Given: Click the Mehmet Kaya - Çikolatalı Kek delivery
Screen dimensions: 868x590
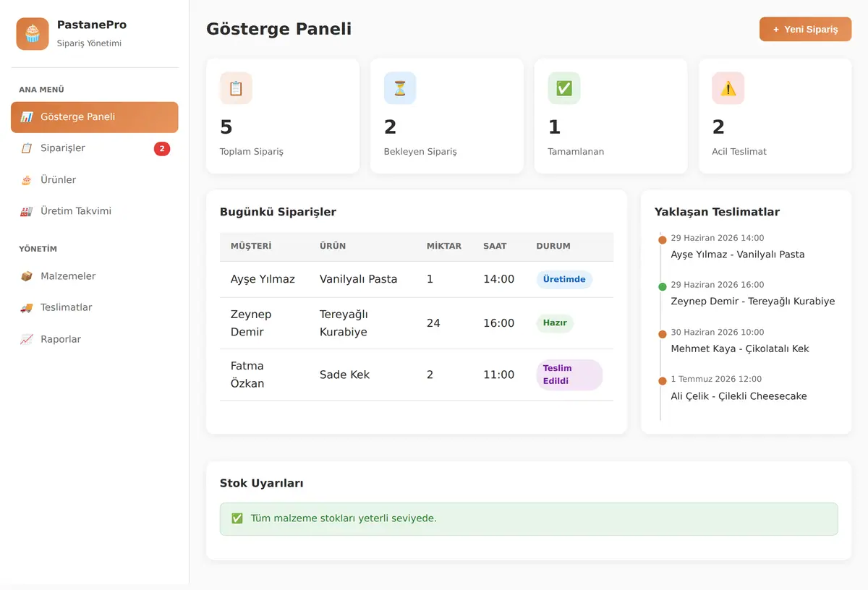Looking at the screenshot, I should tap(740, 349).
